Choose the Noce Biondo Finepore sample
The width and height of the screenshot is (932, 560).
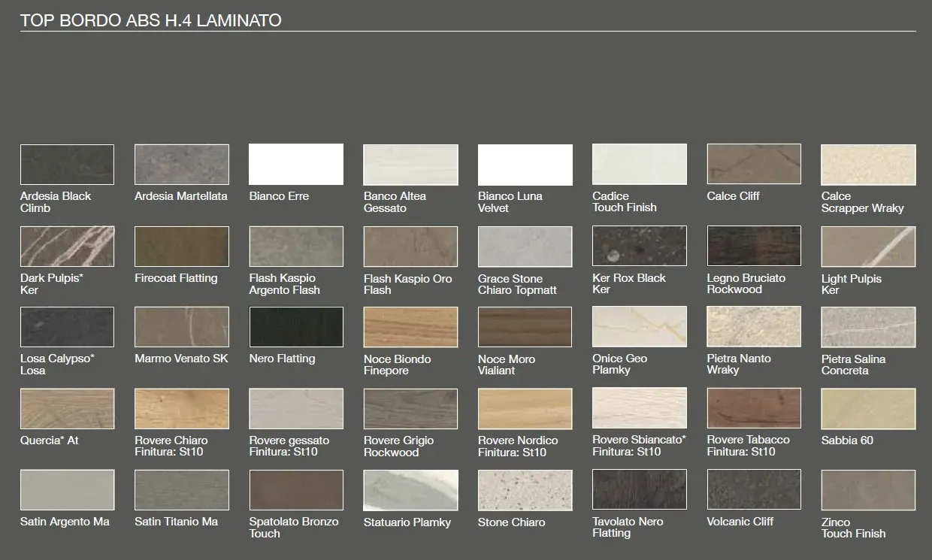point(410,327)
